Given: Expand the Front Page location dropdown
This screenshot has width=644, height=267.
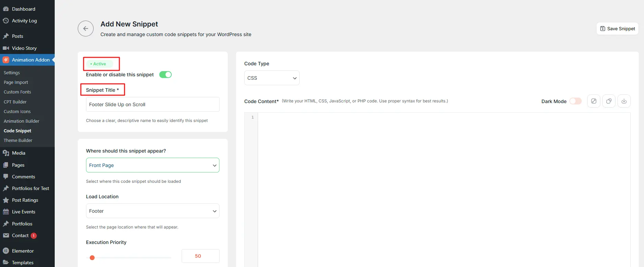Looking at the screenshot, I should coord(152,165).
